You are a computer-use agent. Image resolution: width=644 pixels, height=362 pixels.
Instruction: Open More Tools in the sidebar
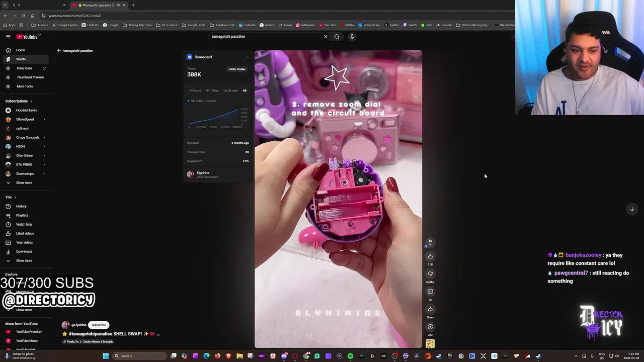click(x=25, y=86)
